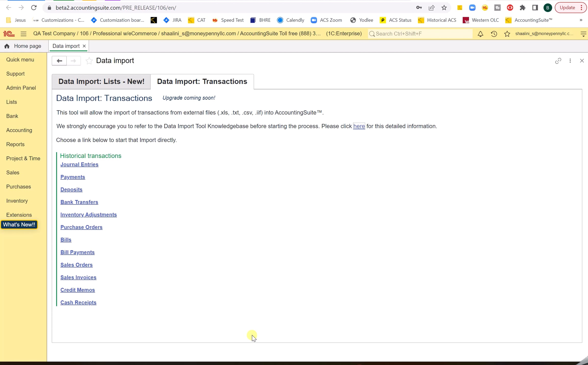Open the Journal Entries import link
Screen dimensions: 588x365
pos(79,164)
